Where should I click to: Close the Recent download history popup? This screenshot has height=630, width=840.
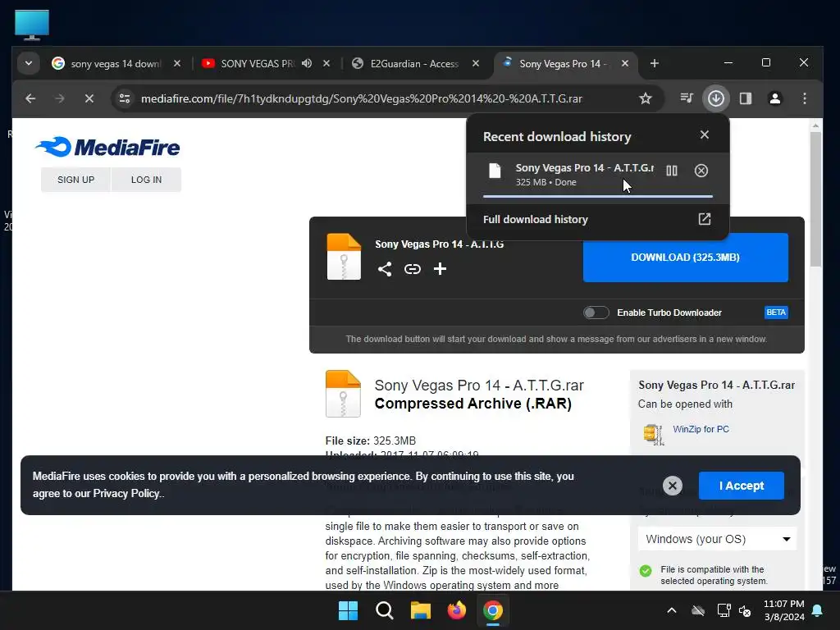pyautogui.click(x=705, y=135)
